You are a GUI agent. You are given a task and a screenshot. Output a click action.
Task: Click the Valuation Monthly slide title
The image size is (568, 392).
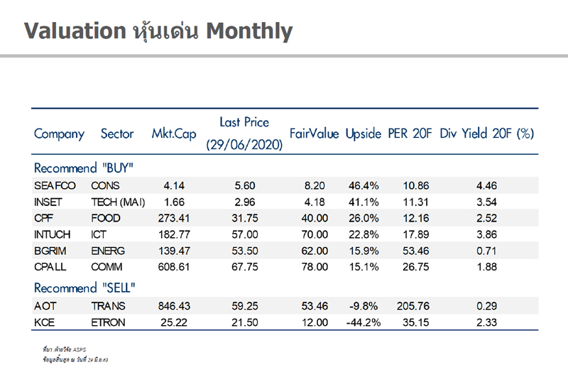click(x=158, y=31)
